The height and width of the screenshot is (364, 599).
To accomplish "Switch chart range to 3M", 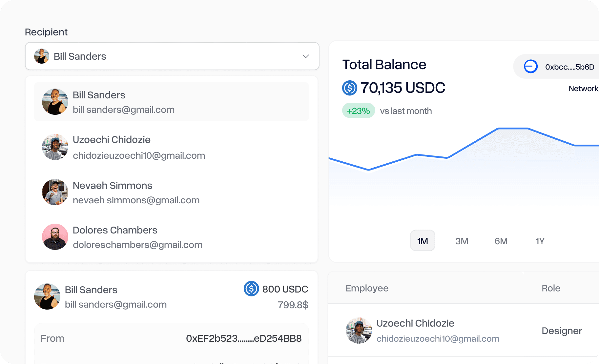I will 462,241.
